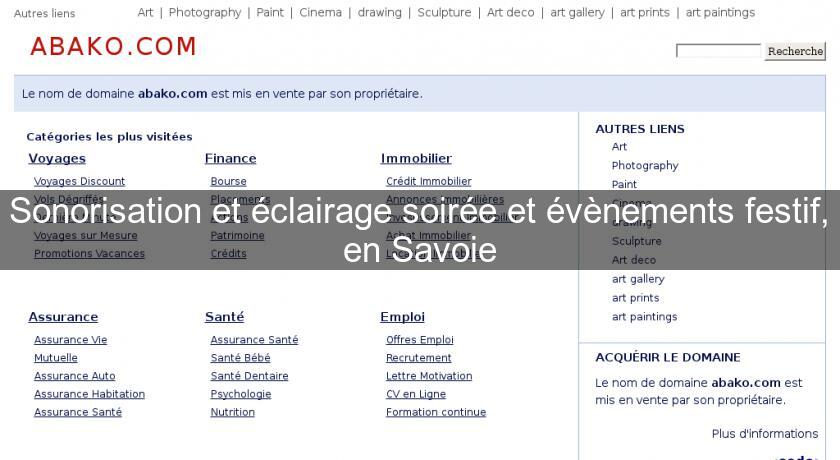The image size is (840, 460).
Task: Open the Emploi category heading
Action: pos(402,317)
